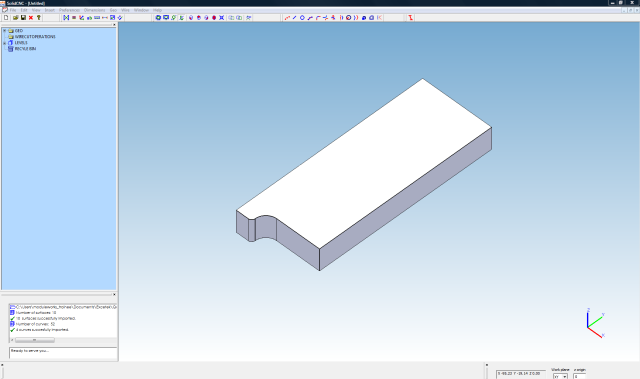Image resolution: width=640 pixels, height=379 pixels.
Task: Open the Dimensions menu
Action: coord(94,10)
